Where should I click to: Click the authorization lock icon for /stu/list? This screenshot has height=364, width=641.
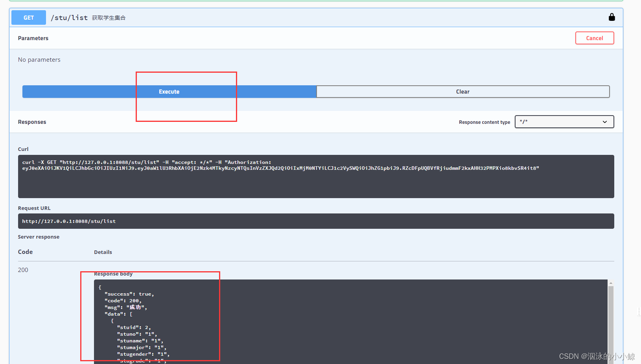[x=612, y=17]
